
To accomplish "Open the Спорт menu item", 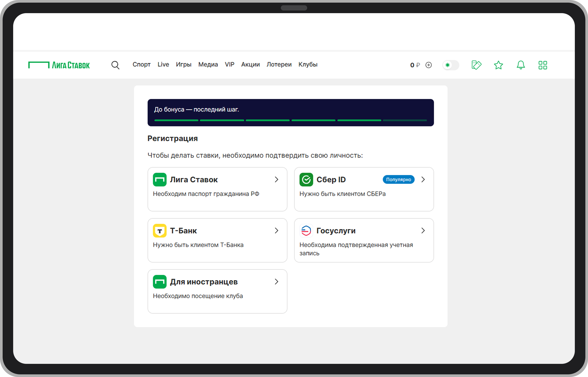I will pyautogui.click(x=141, y=64).
